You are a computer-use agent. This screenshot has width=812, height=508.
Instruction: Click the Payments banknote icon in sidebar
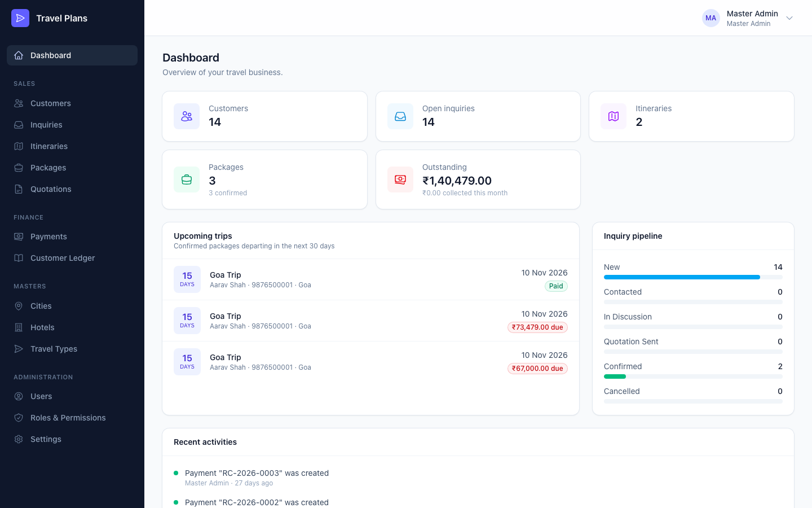(x=19, y=237)
